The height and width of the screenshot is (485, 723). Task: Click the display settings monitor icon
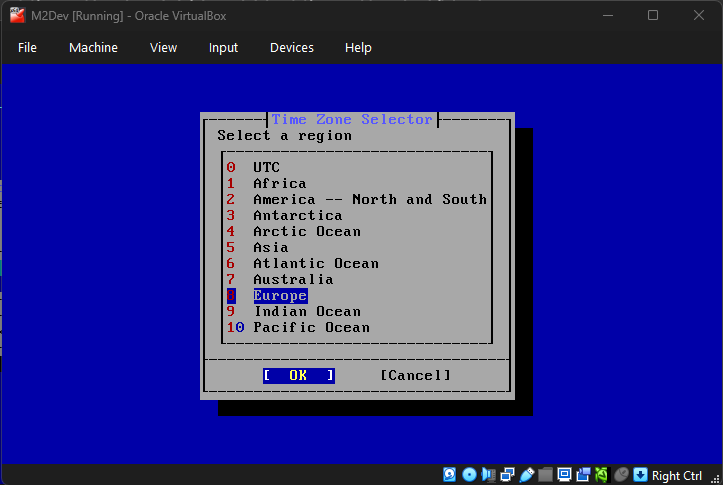point(564,475)
